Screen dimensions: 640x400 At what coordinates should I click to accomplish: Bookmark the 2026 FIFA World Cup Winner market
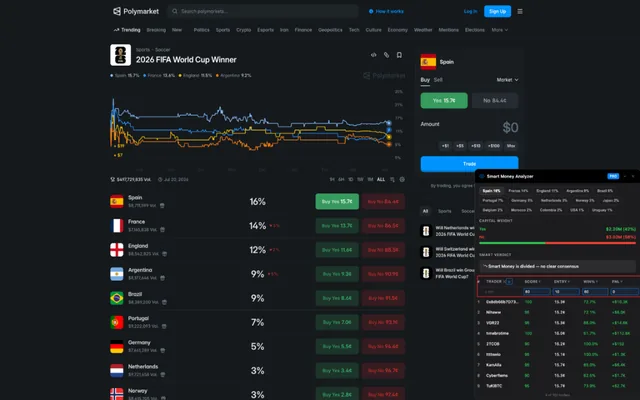[399, 55]
